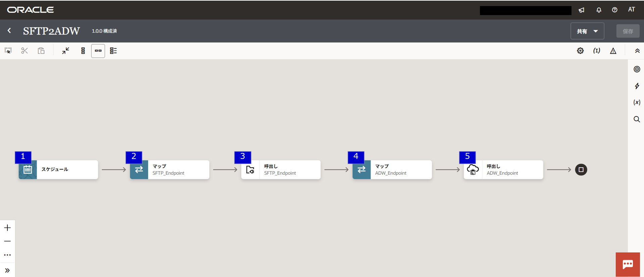The image size is (644, 277).
Task: Open the AT user profile menu
Action: [632, 9]
